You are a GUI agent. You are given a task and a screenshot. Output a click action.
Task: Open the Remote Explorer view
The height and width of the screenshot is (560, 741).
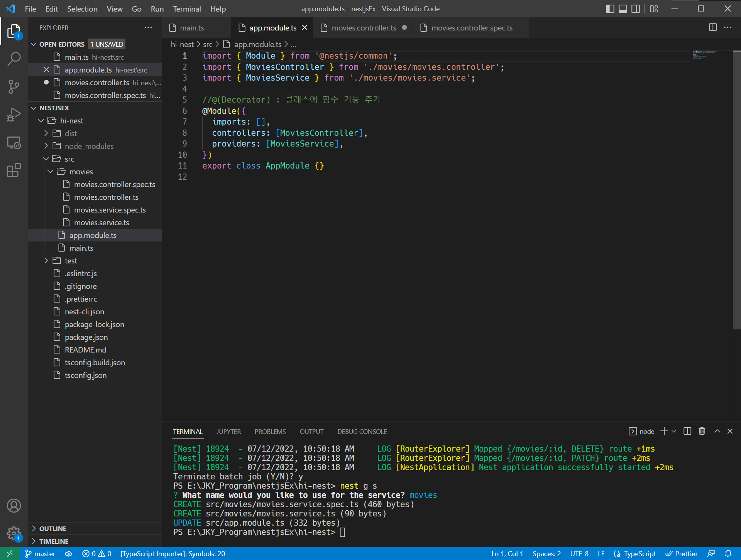point(14,143)
